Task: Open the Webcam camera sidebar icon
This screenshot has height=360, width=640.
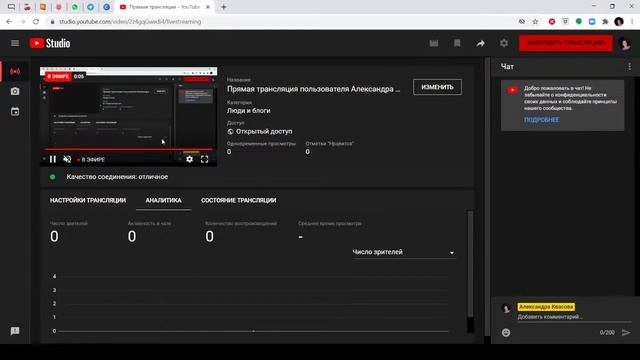Action: [15, 91]
